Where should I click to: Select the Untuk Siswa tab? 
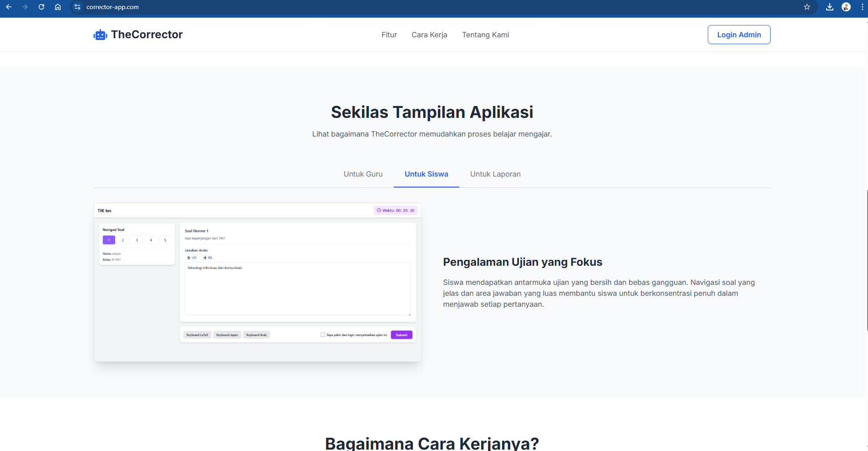[426, 174]
